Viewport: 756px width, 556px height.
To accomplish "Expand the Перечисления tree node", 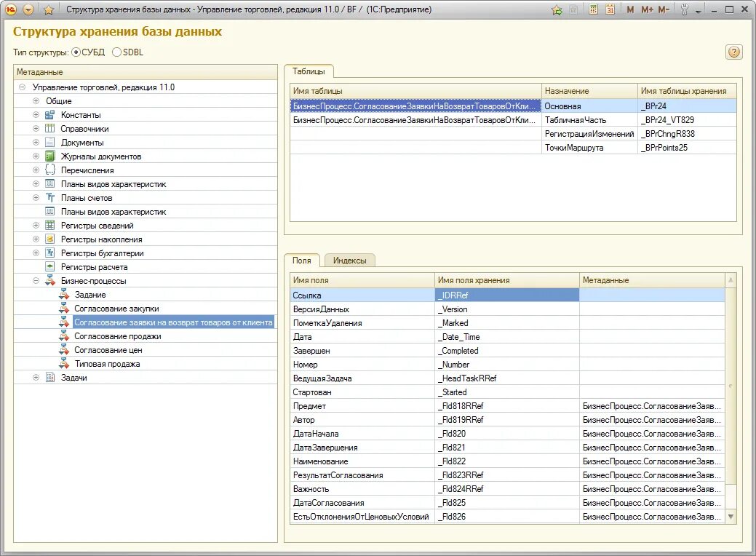I will 36,170.
